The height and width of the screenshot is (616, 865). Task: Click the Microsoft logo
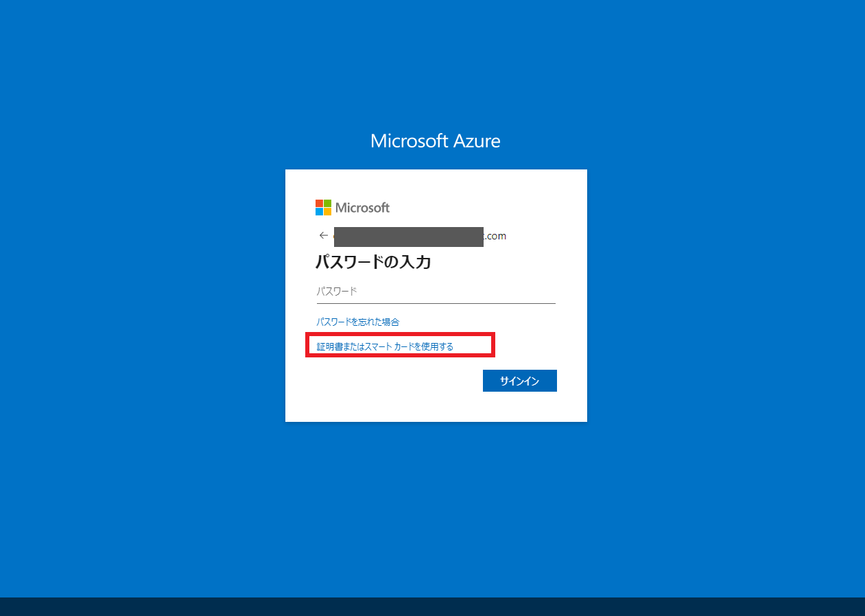pos(353,207)
